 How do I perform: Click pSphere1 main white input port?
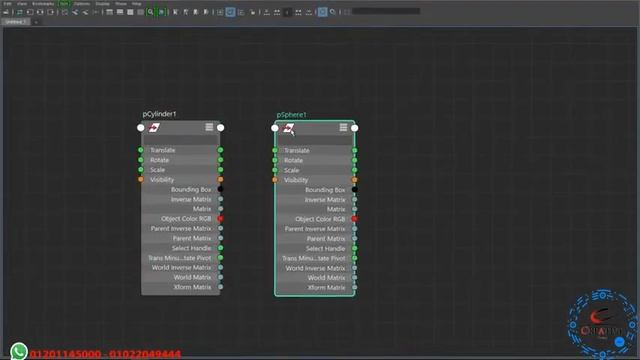pos(275,128)
